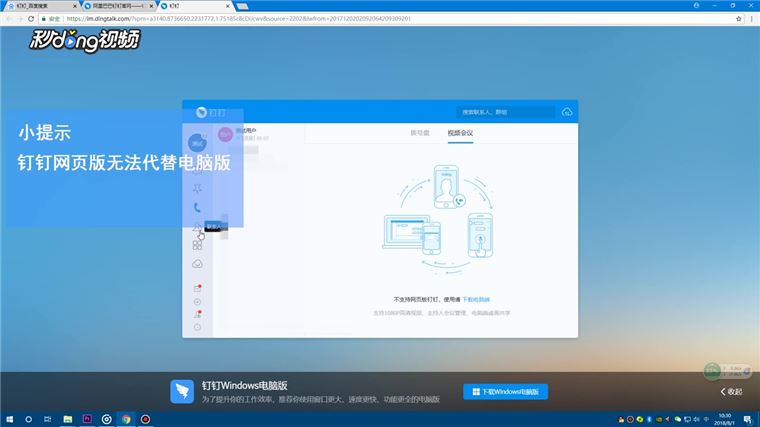760x427 pixels.
Task: Click the browser forward arrow
Action: click(20, 18)
